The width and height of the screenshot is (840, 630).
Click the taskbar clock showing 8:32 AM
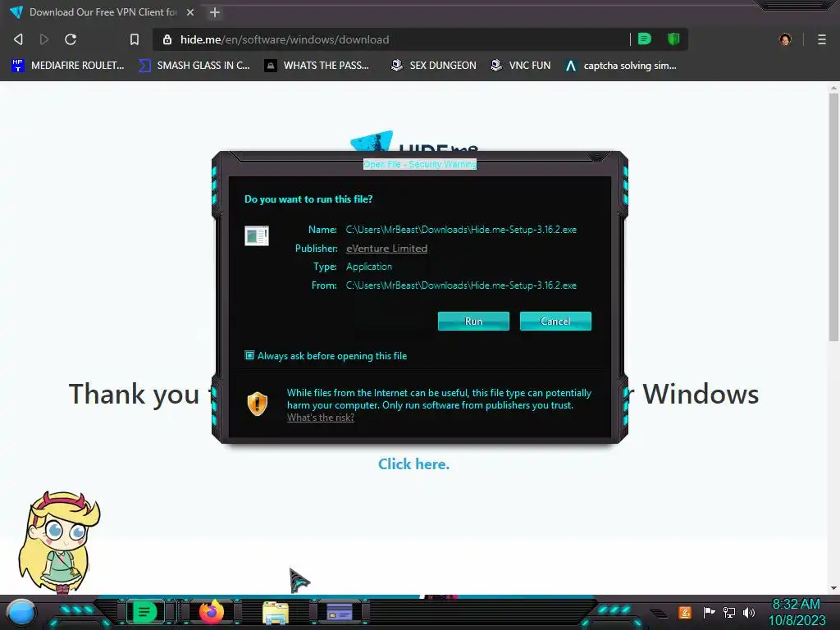tap(797, 612)
